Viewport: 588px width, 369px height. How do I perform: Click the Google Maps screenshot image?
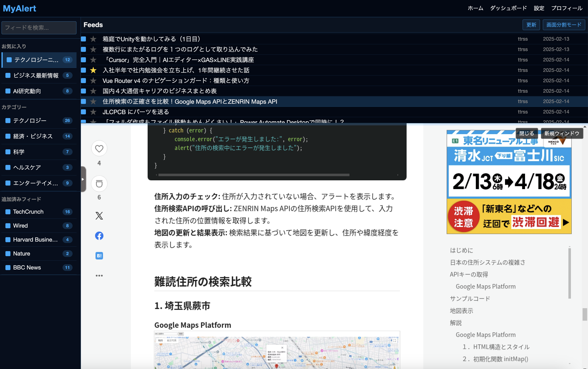point(277,350)
